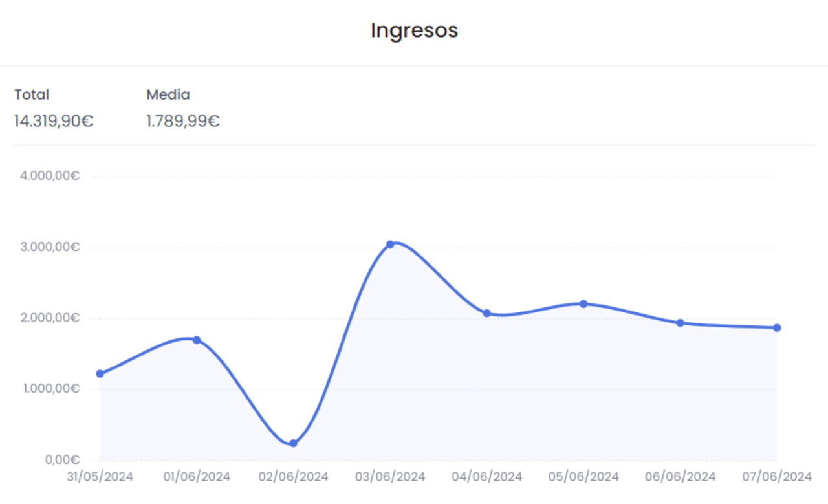Image resolution: width=828 pixels, height=504 pixels.
Task: Select the peak data point on 03/06/2024
Action: click(390, 244)
